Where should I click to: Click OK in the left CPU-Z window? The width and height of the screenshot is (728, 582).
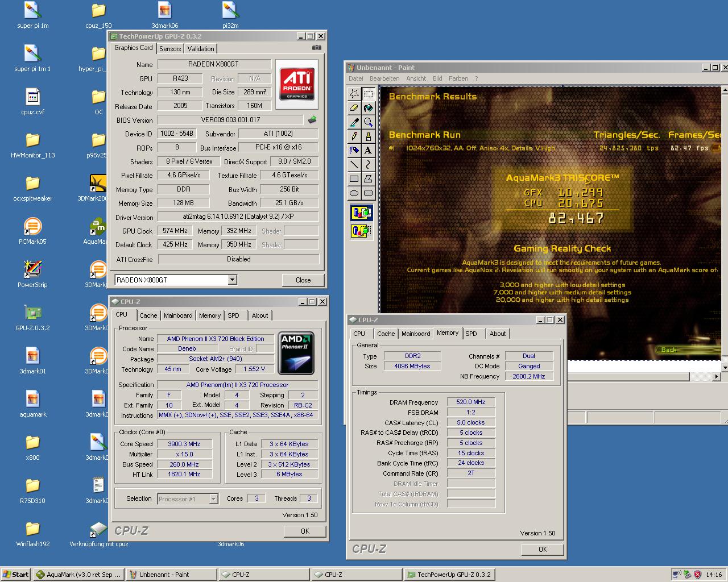point(305,531)
